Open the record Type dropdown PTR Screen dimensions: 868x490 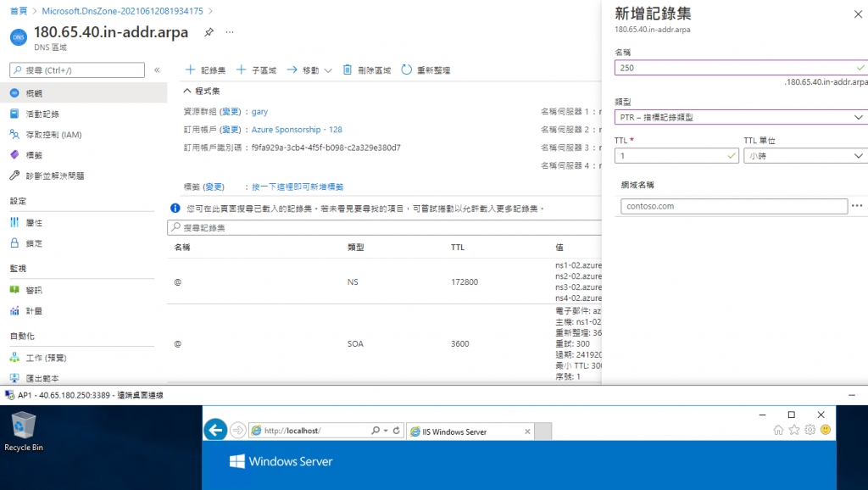coord(741,117)
